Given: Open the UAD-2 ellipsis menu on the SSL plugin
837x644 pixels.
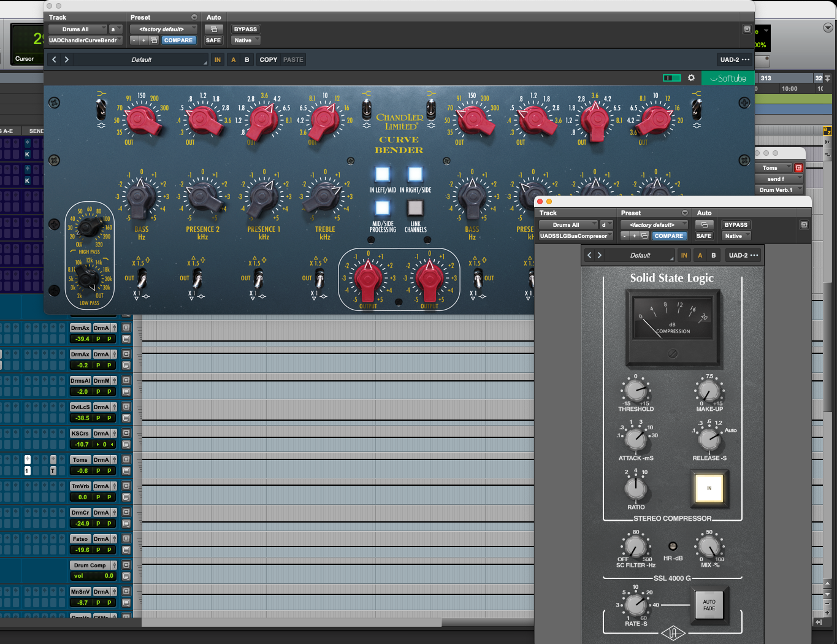Looking at the screenshot, I should (x=744, y=255).
